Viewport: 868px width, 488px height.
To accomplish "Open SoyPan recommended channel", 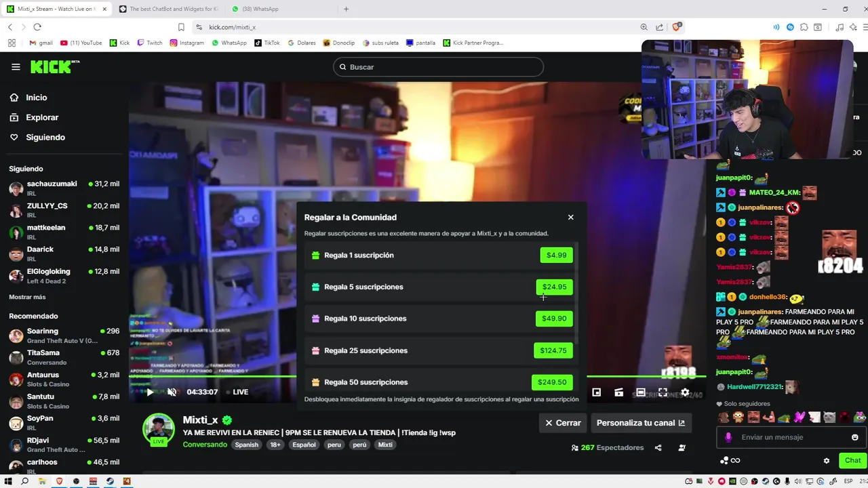I will click(64, 423).
